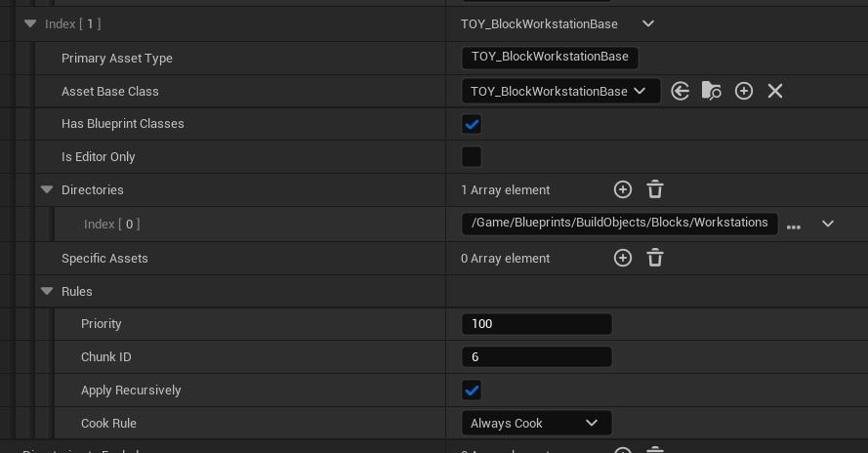Remove all Directories elements with trash icon

655,189
